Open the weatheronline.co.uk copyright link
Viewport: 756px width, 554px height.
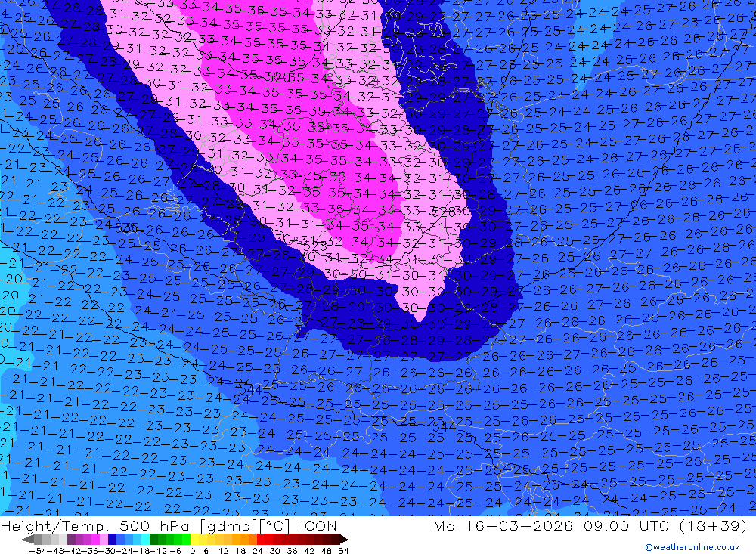(x=692, y=547)
